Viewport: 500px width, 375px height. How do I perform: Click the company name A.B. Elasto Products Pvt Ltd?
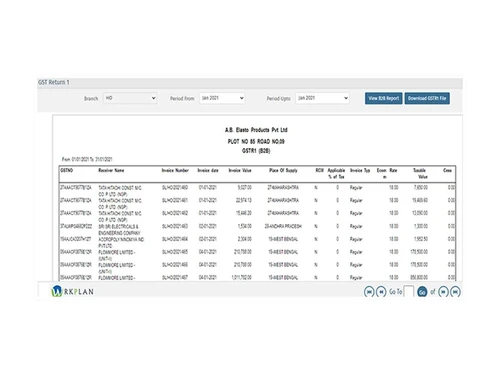(256, 130)
